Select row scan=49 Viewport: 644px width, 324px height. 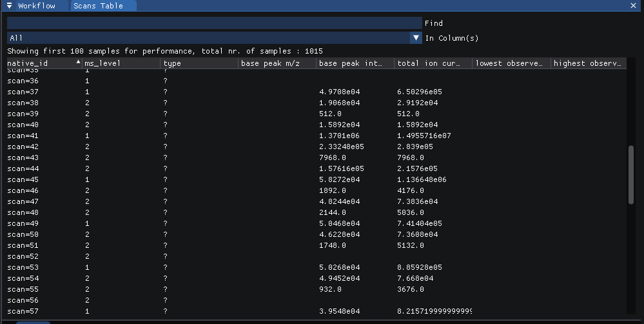coord(317,223)
